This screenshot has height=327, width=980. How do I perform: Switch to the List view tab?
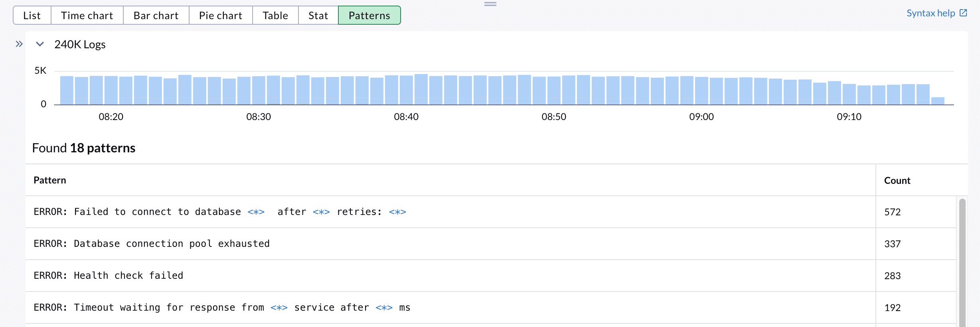[32, 16]
